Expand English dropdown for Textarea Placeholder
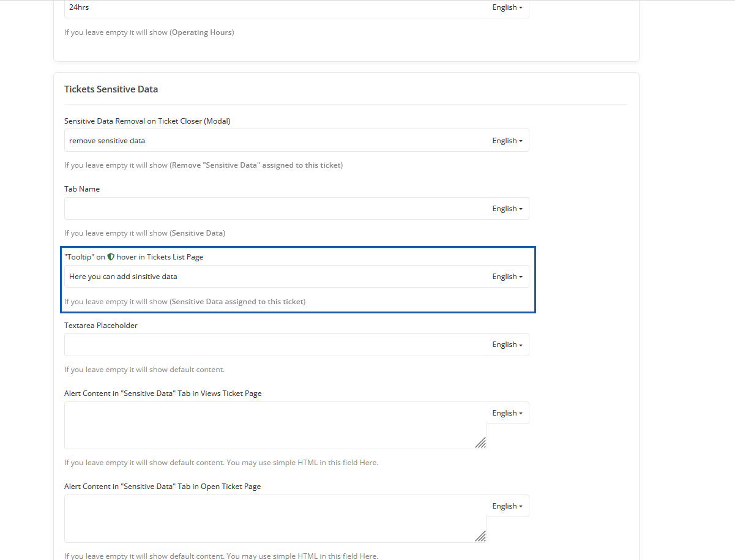Viewport: 735px width, 560px height. click(507, 345)
